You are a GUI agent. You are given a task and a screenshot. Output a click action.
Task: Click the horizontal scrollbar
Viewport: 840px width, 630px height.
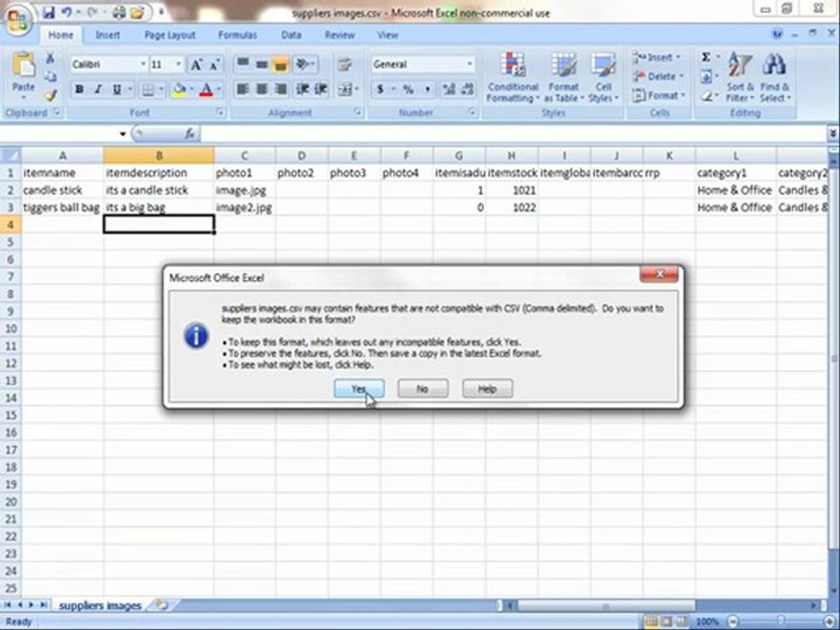point(605,605)
